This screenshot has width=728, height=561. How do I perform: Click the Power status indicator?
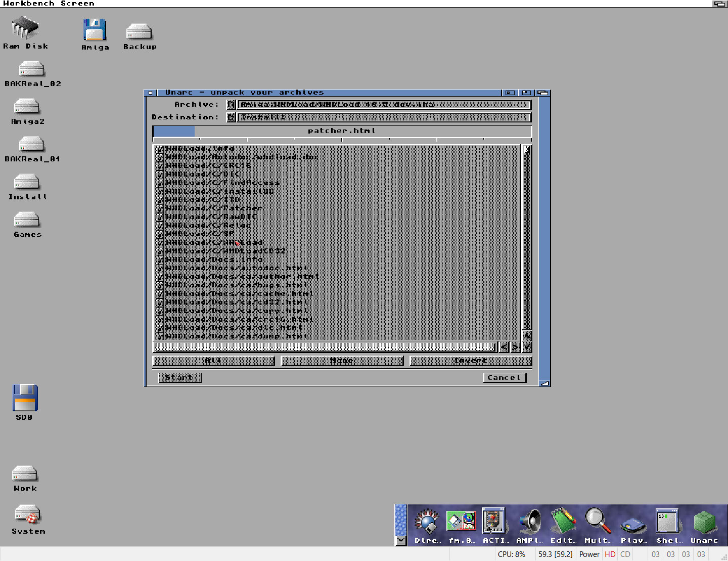pyautogui.click(x=589, y=554)
